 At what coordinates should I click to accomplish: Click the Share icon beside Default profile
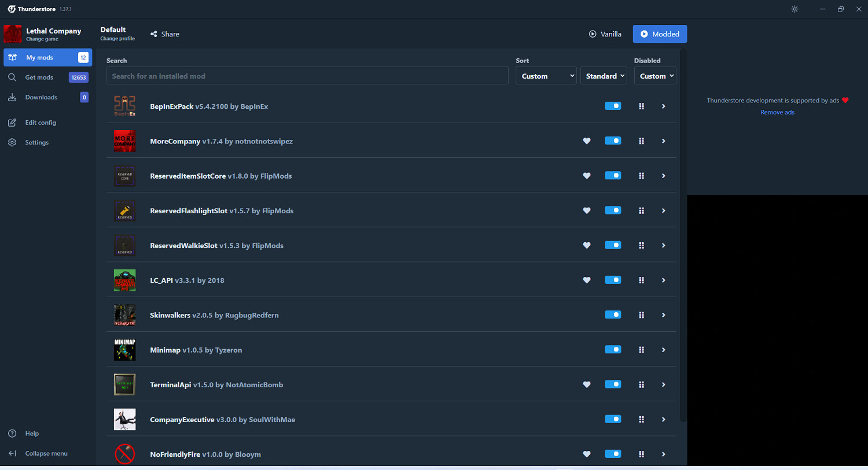point(154,34)
